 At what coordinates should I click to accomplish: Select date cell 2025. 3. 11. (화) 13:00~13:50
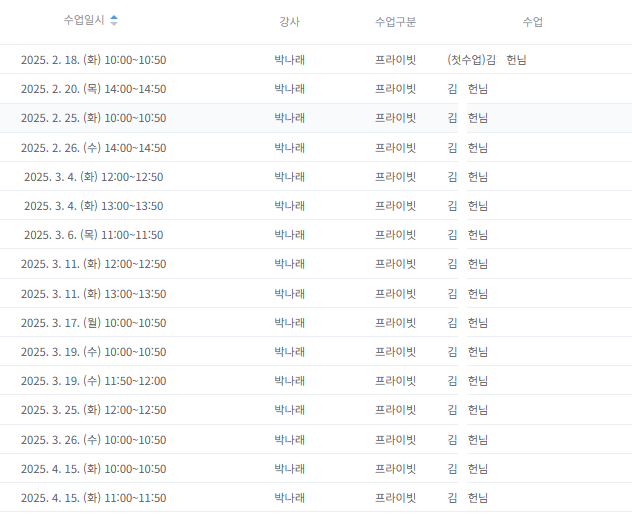click(94, 294)
